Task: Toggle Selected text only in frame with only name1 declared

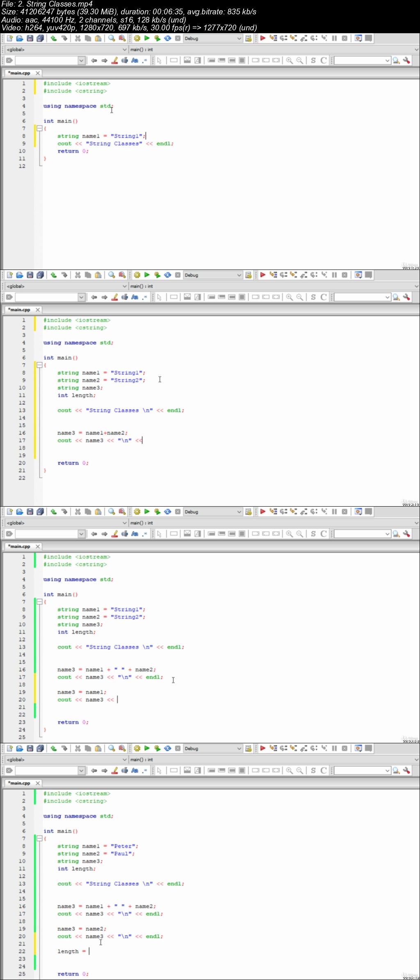Action: coord(125,60)
